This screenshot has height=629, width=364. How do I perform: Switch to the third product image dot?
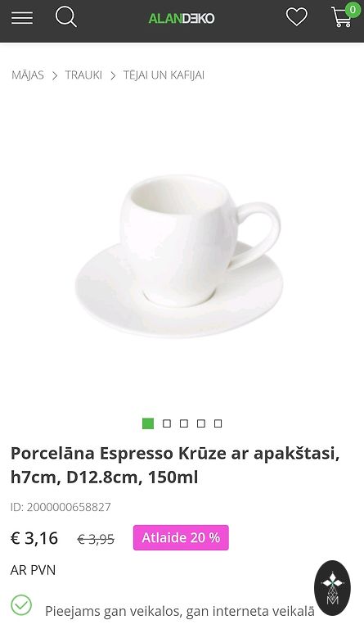point(184,423)
